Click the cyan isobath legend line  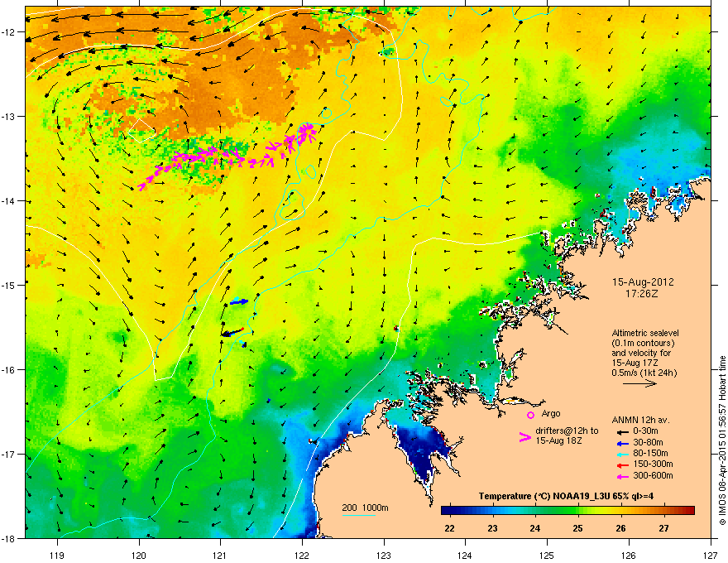(x=359, y=515)
